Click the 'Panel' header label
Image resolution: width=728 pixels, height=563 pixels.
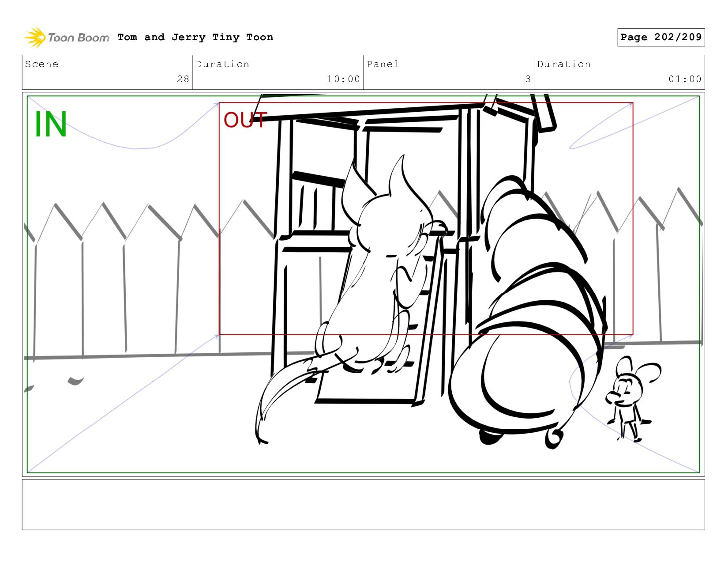(x=383, y=64)
